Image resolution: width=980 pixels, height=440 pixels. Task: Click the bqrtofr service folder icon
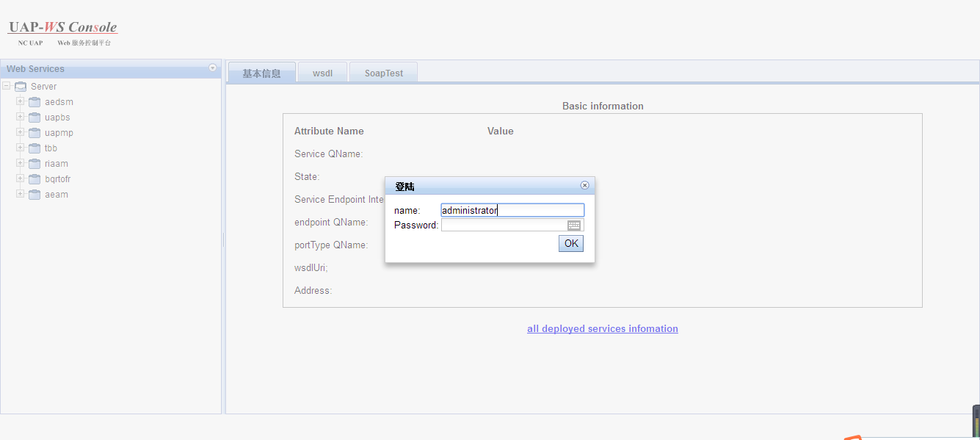(x=35, y=179)
